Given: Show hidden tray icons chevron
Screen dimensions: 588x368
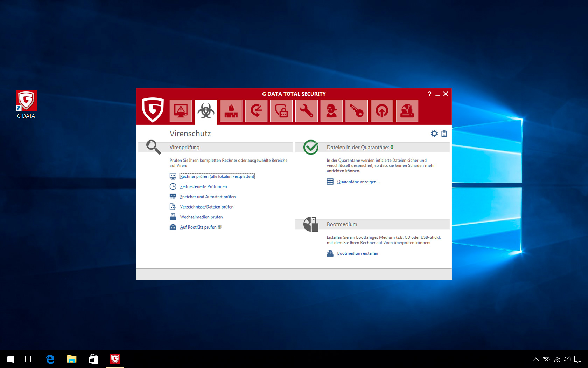Looking at the screenshot, I should point(535,359).
